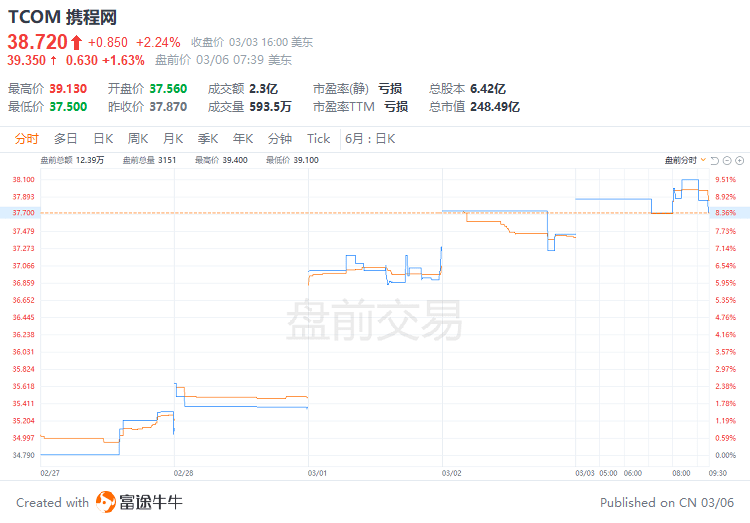The height and width of the screenshot is (523, 750).
Task: Reset the chart with the undo arrow icon
Action: [715, 160]
